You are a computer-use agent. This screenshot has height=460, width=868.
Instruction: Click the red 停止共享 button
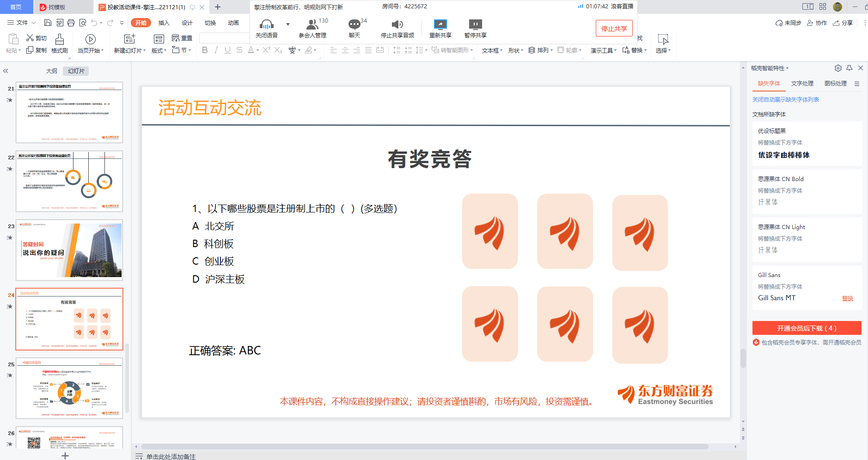tap(614, 29)
